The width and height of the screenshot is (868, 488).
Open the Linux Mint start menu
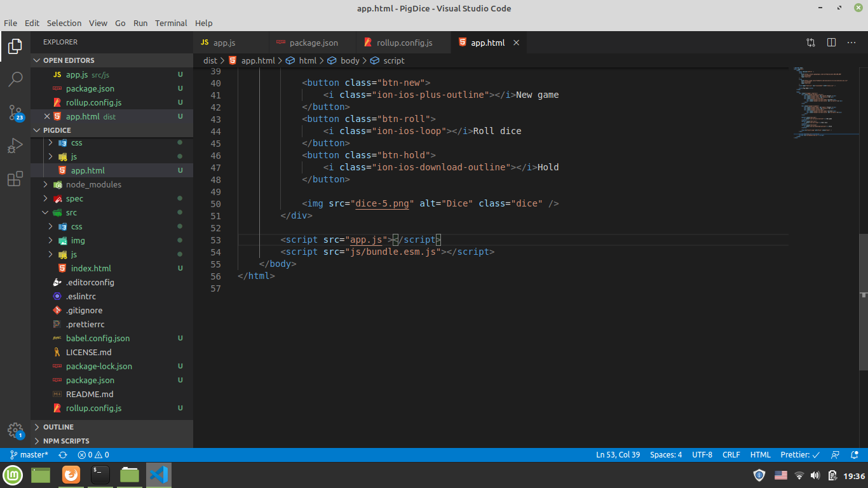point(13,475)
